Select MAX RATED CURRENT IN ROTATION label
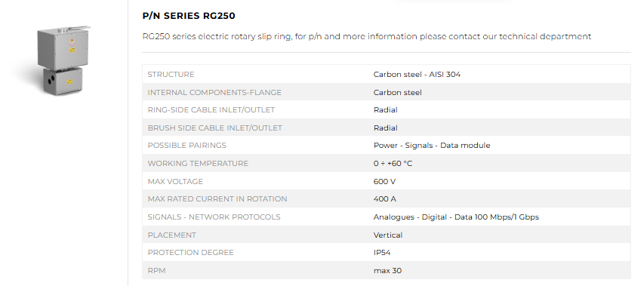This screenshot has width=644, height=286. tap(217, 199)
